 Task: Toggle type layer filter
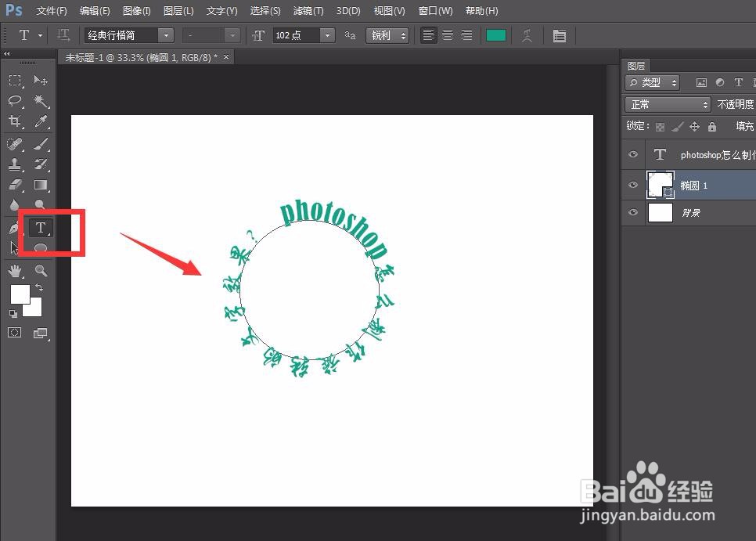[x=738, y=82]
